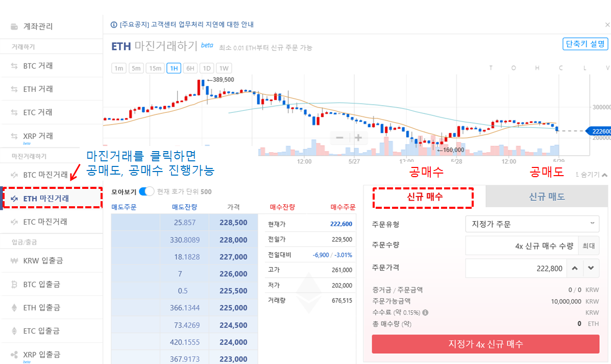
Task: Select the 1D chart timeframe
Action: coord(207,68)
